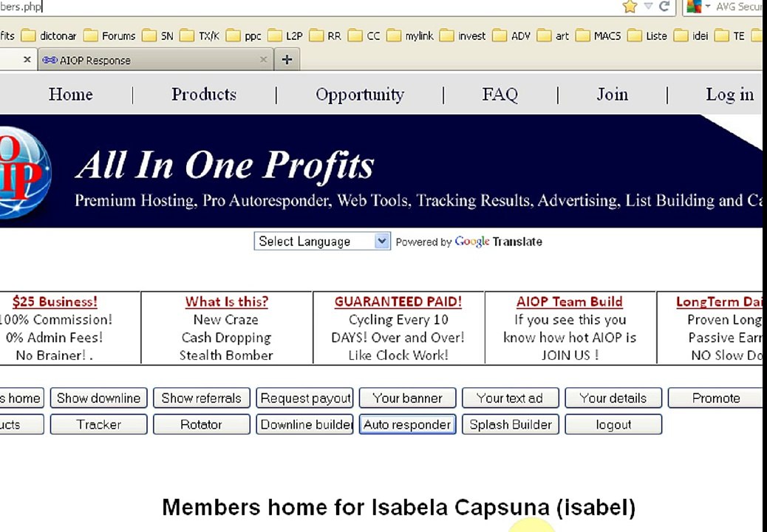Open the What Is this? ad link
The height and width of the screenshot is (532, 767).
[227, 301]
